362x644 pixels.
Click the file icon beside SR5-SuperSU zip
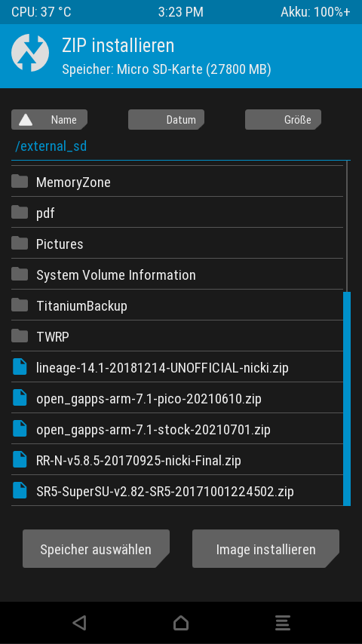(20, 490)
